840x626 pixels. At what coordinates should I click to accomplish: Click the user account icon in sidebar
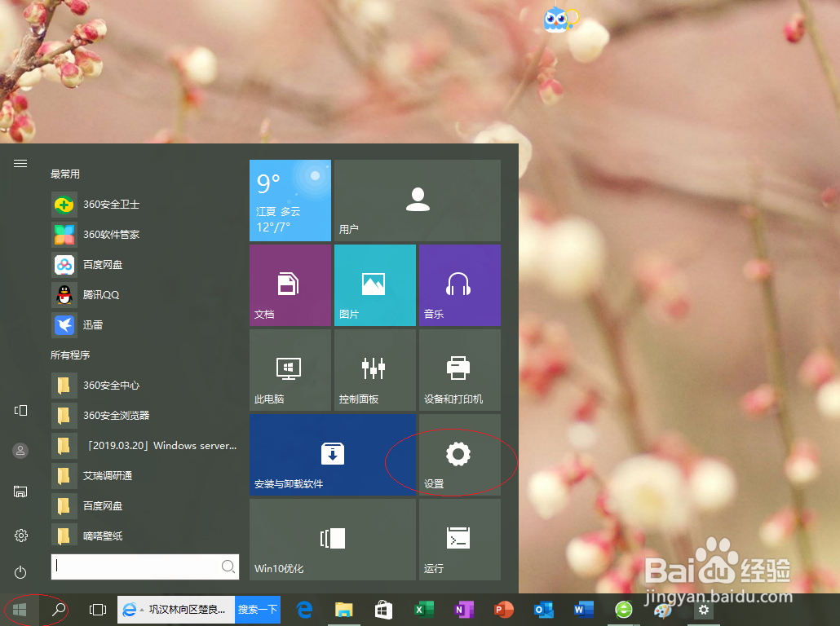(20, 451)
